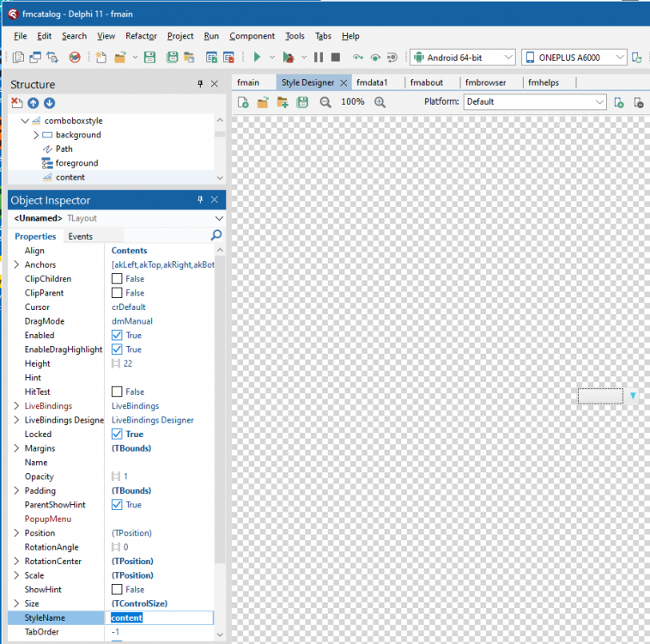Expand the Margins property
This screenshot has width=650, height=644.
[x=16, y=448]
